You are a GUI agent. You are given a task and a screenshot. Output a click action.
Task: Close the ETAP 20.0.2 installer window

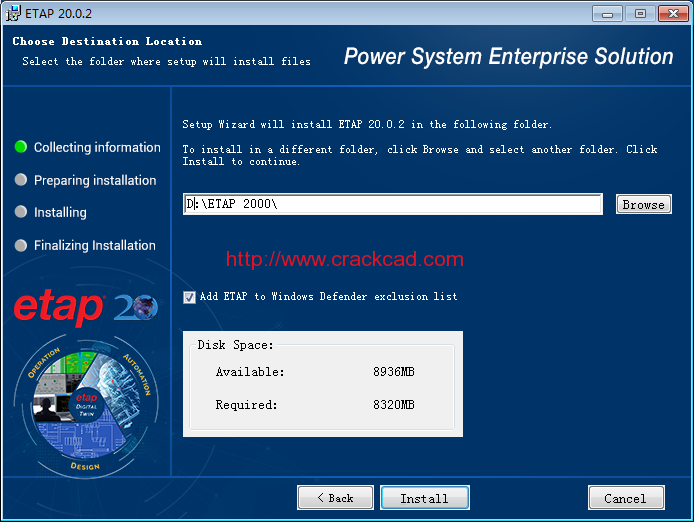(x=673, y=14)
